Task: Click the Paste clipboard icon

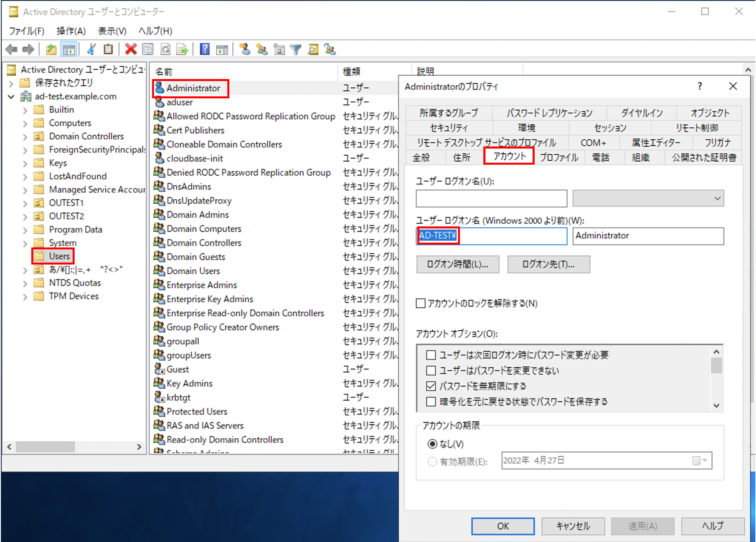Action: tap(108, 49)
